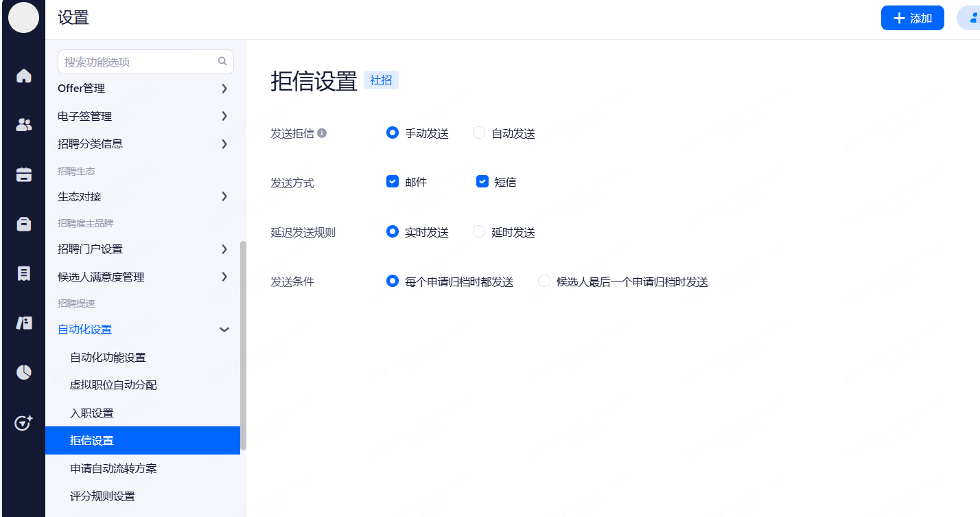Click the 搜索功能选项 search field
Image resolution: width=980 pixels, height=517 pixels.
[137, 62]
